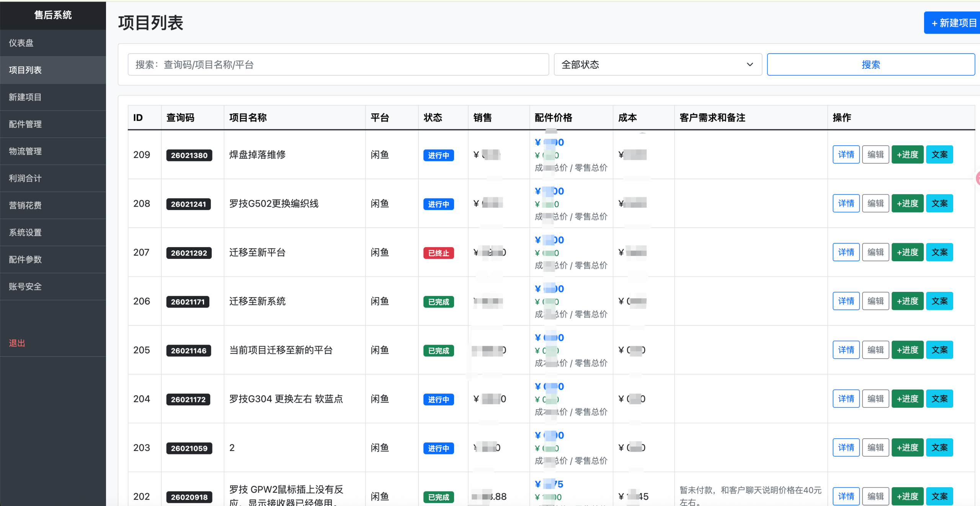
Task: Click 退出 to log out
Action: (x=17, y=343)
